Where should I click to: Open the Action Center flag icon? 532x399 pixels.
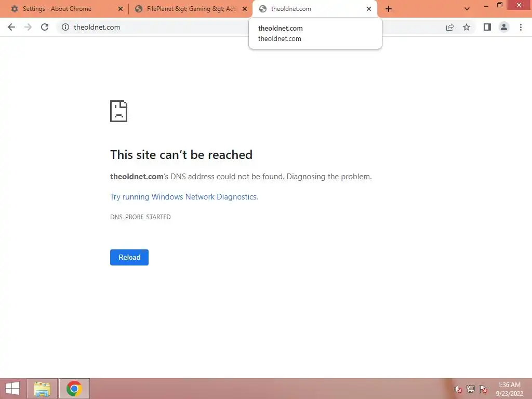tap(483, 389)
